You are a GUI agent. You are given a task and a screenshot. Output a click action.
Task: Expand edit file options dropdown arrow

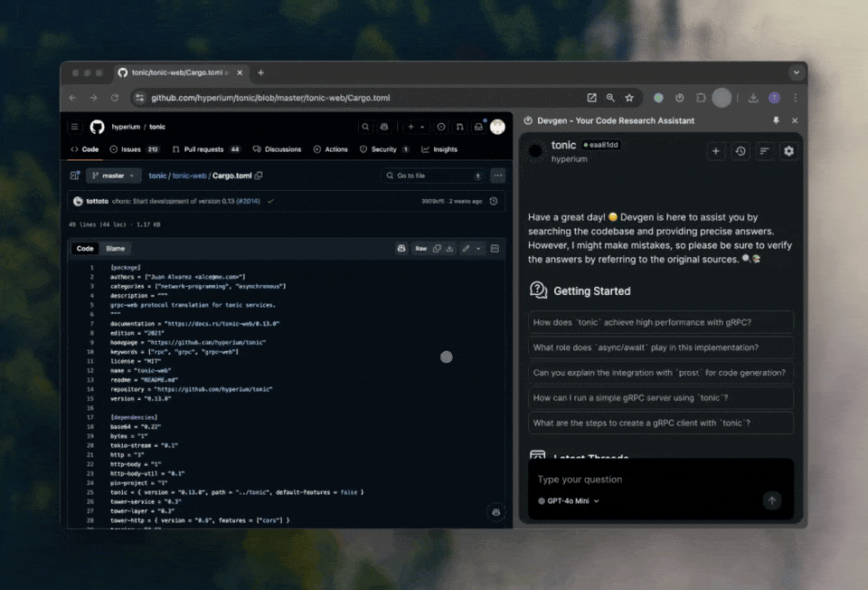pos(479,248)
